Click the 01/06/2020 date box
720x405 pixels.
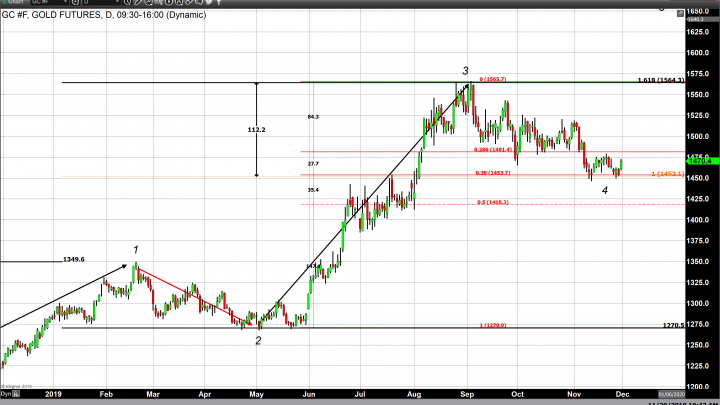tap(670, 396)
